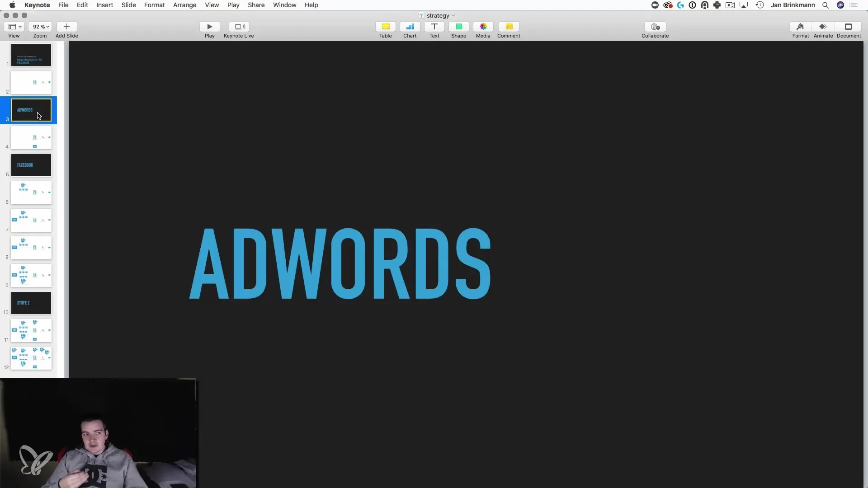The image size is (868, 488).
Task: Open Notification Center list icon
Action: pyautogui.click(x=854, y=5)
